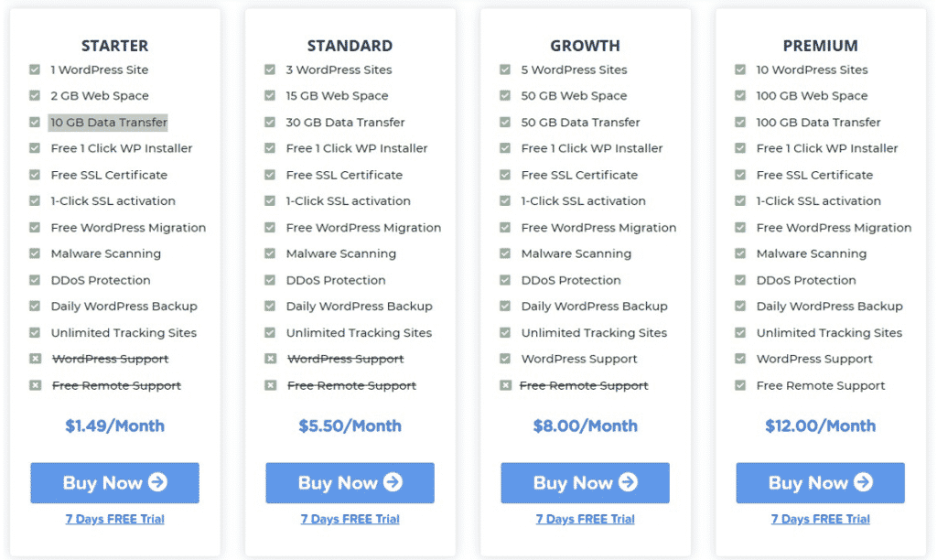Viewport: 937px width, 560px height.
Task: Select the STARTER plan heading
Action: [114, 45]
